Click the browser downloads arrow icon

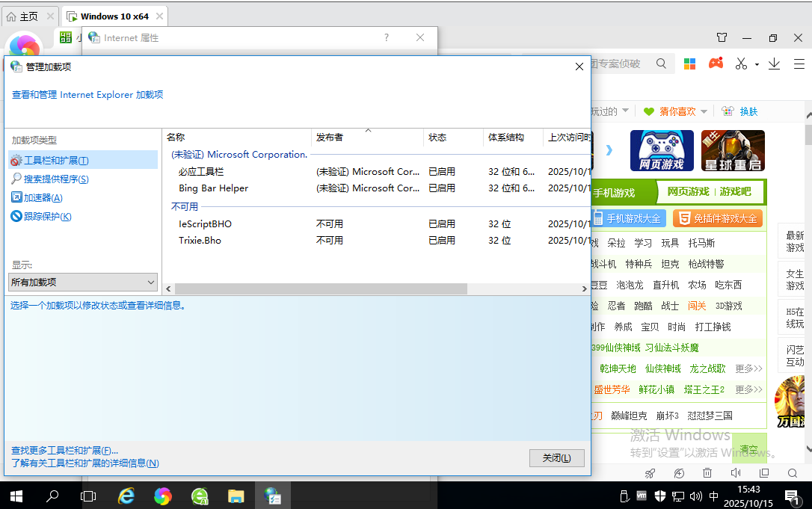point(774,64)
